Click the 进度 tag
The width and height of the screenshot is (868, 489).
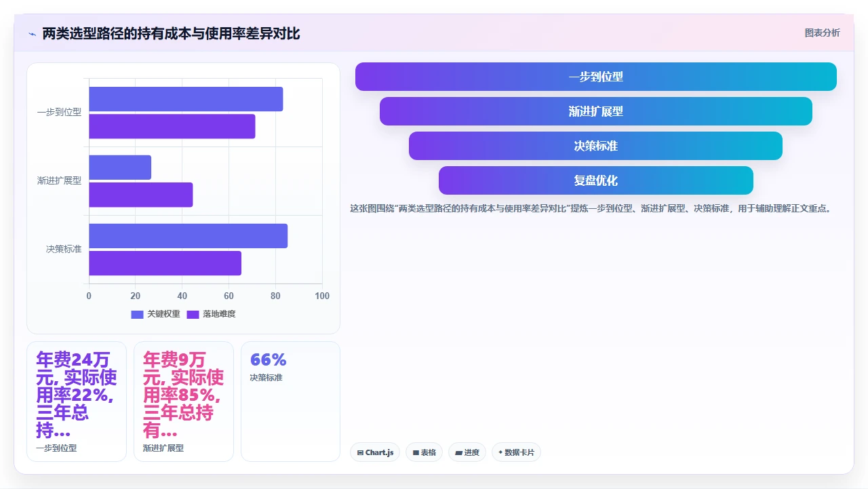click(467, 452)
